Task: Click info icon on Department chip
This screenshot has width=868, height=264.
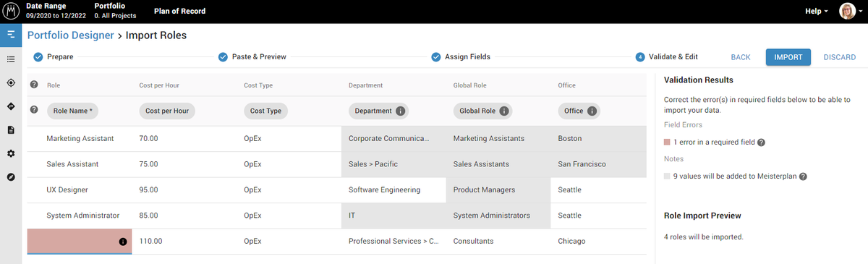Action: click(x=400, y=111)
